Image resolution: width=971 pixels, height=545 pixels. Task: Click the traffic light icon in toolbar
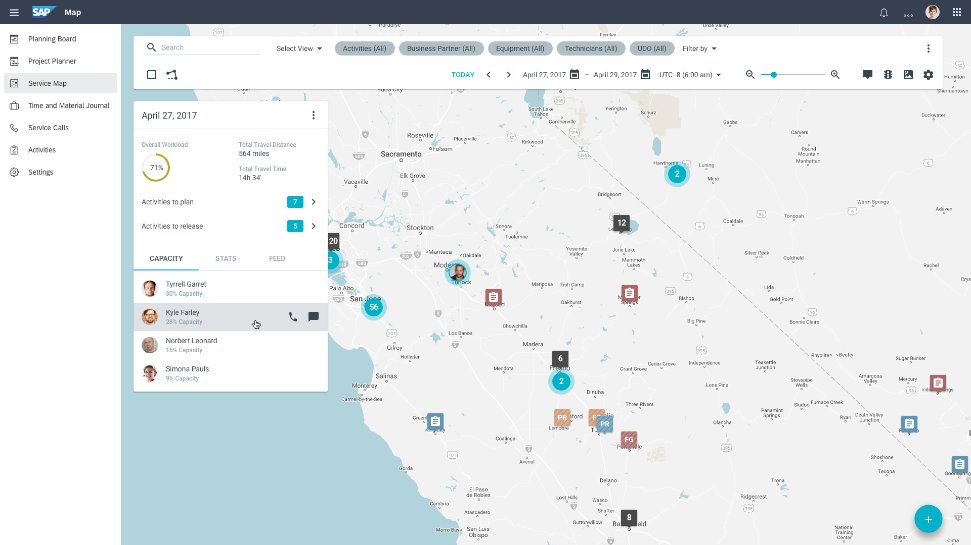point(888,75)
